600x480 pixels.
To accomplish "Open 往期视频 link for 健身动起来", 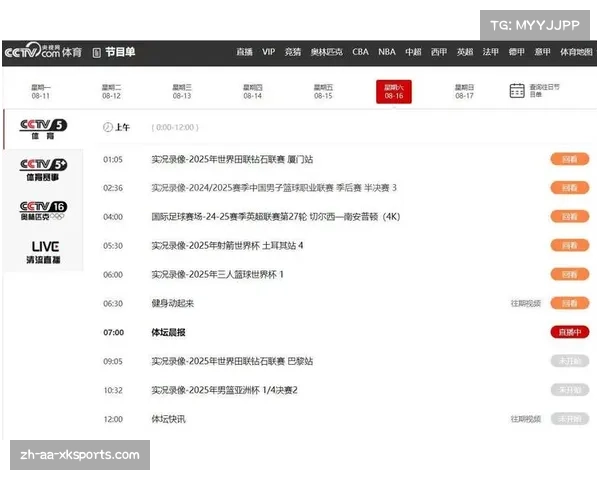I will coord(526,304).
